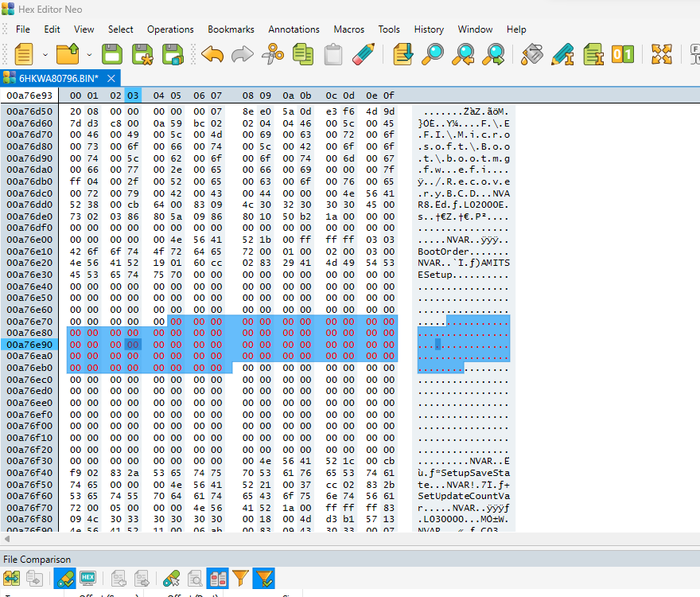Toggle the highlighted filter funnel with checkmark
700x597 pixels.
(x=263, y=579)
